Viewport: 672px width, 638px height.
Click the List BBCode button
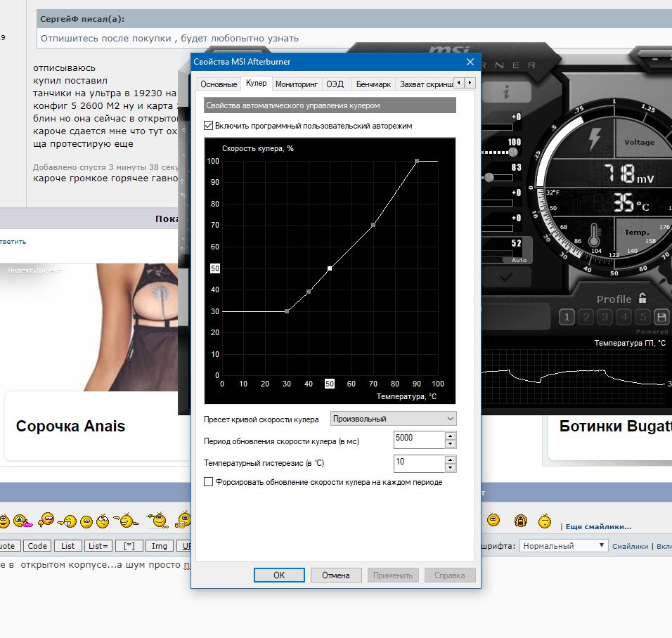point(67,545)
